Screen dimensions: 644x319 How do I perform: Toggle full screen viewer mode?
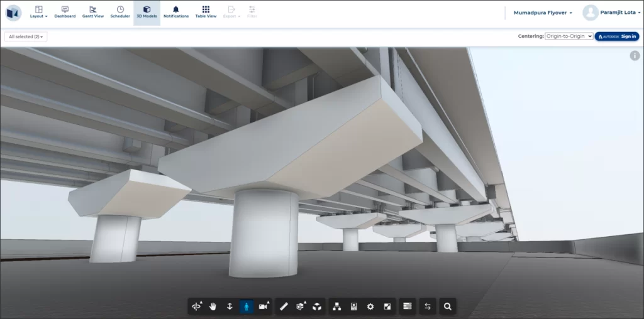point(387,306)
